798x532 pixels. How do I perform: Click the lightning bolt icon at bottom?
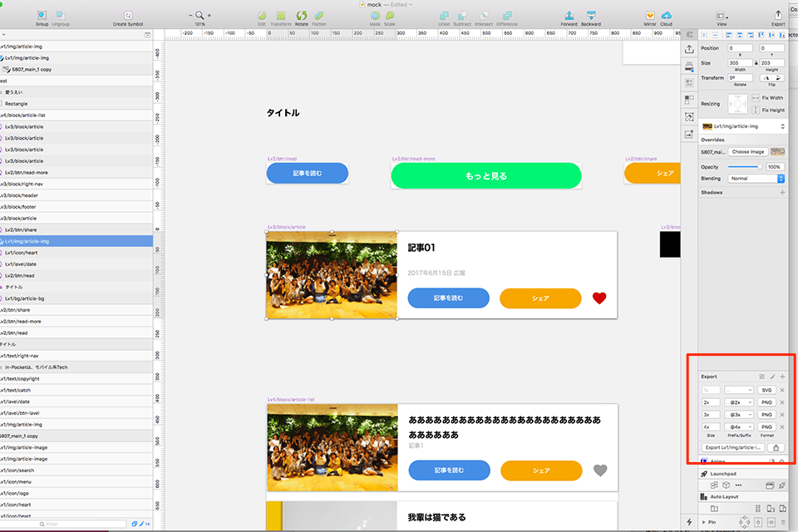pos(689,522)
